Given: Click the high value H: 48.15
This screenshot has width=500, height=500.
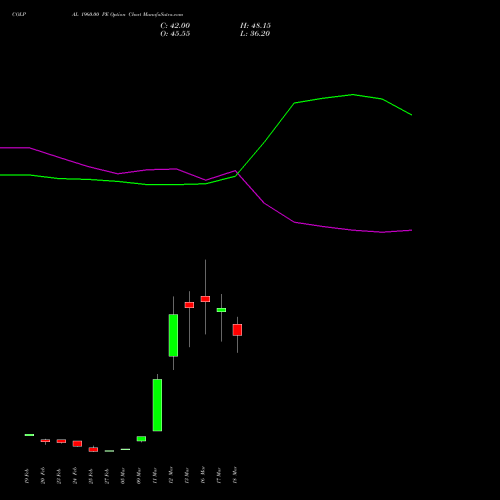Looking at the screenshot, I should coord(255,26).
